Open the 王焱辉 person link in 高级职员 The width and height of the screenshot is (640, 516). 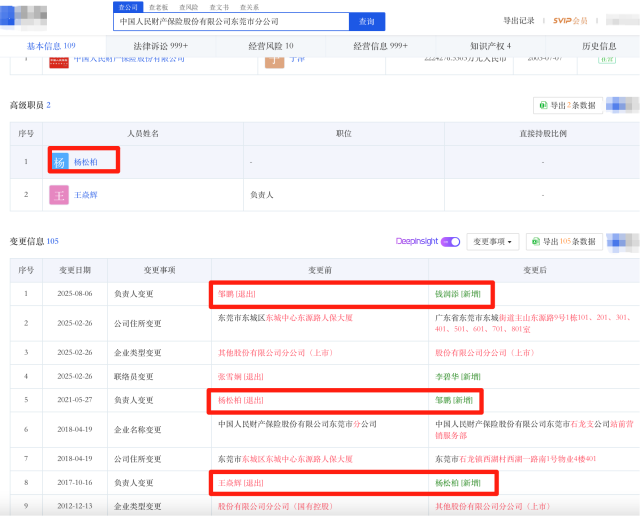pyautogui.click(x=87, y=195)
